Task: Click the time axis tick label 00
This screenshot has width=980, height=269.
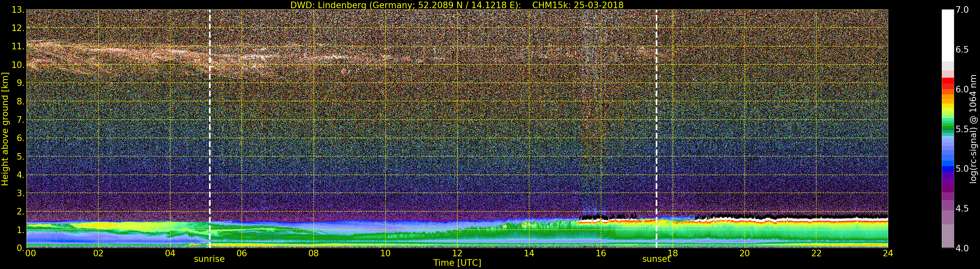Action: point(30,253)
